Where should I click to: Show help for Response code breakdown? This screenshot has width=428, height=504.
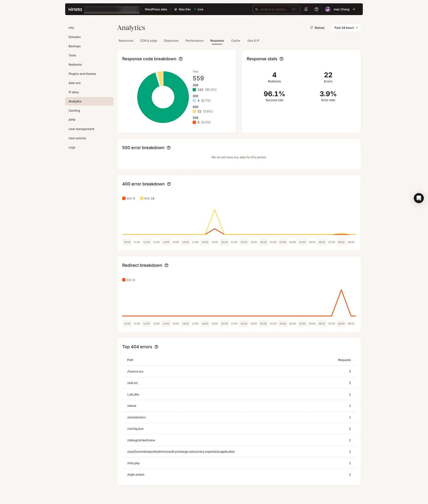coord(181,59)
